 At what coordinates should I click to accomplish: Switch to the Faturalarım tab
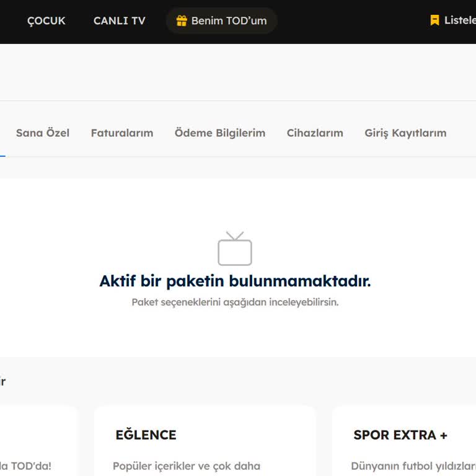pyautogui.click(x=122, y=133)
